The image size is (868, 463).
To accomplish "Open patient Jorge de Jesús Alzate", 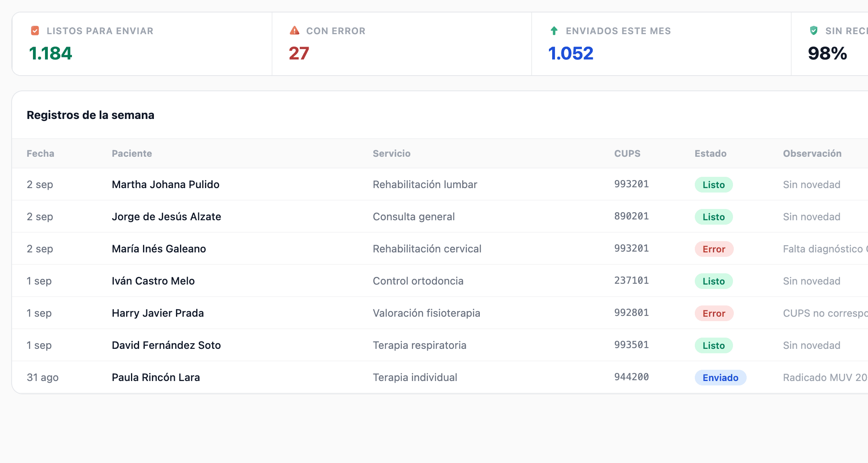I will pyautogui.click(x=166, y=217).
